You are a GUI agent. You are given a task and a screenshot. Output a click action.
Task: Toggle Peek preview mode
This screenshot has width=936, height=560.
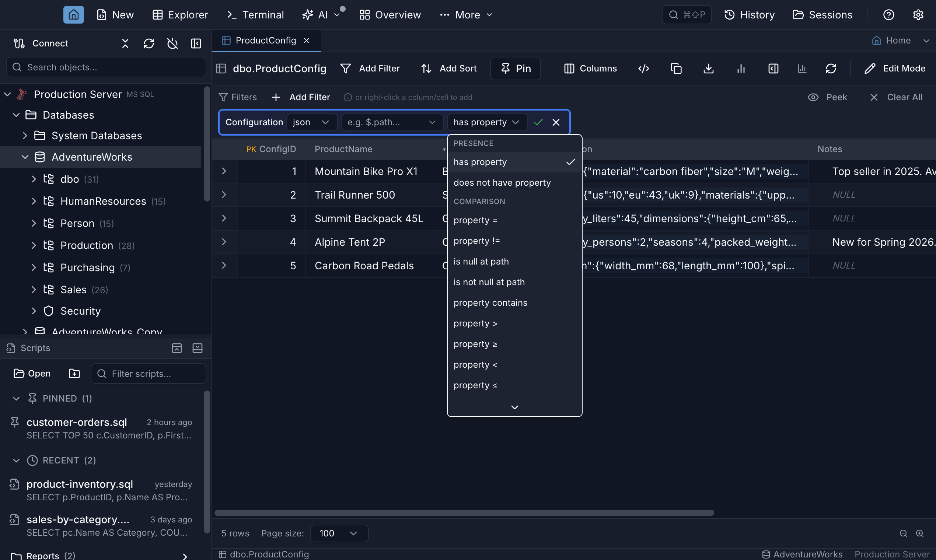pos(827,97)
